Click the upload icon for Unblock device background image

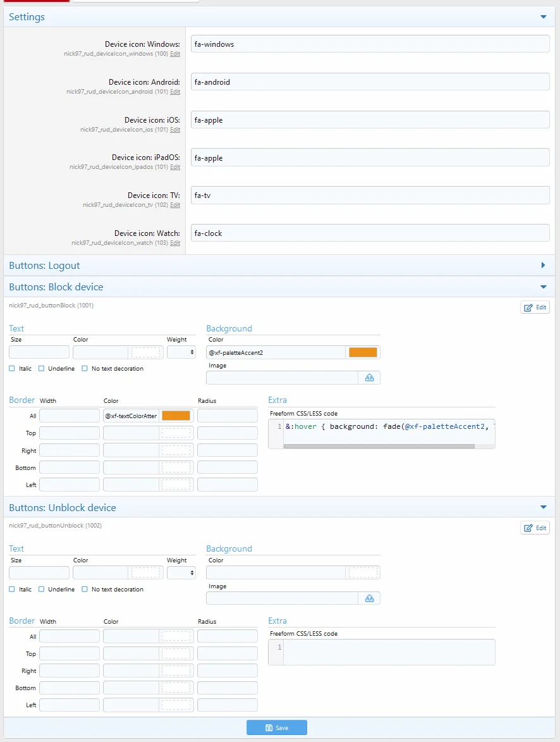[370, 598]
